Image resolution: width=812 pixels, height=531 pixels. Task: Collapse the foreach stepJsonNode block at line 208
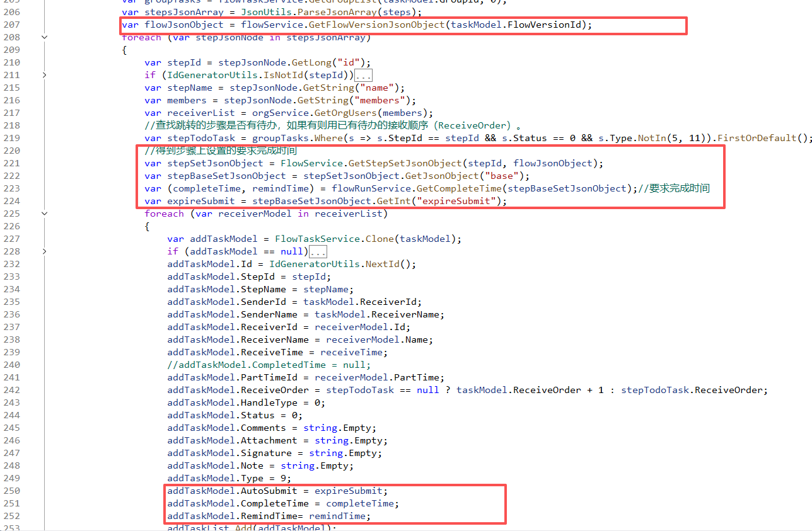click(x=44, y=37)
